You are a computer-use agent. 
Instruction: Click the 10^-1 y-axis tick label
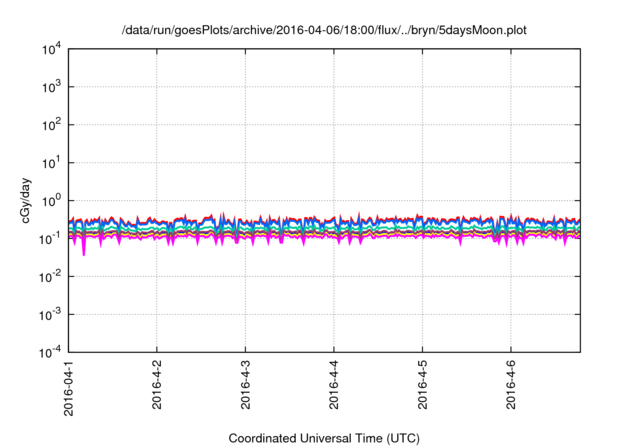50,238
